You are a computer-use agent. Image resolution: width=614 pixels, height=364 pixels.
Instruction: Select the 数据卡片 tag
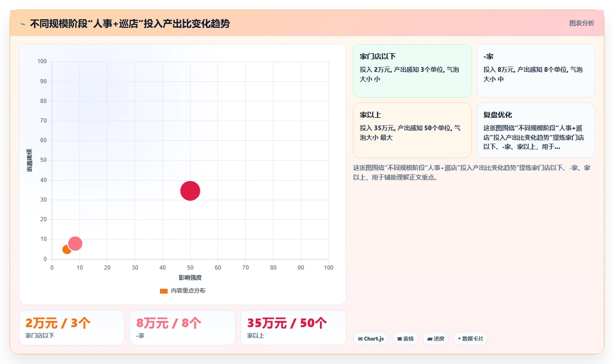[x=470, y=339]
